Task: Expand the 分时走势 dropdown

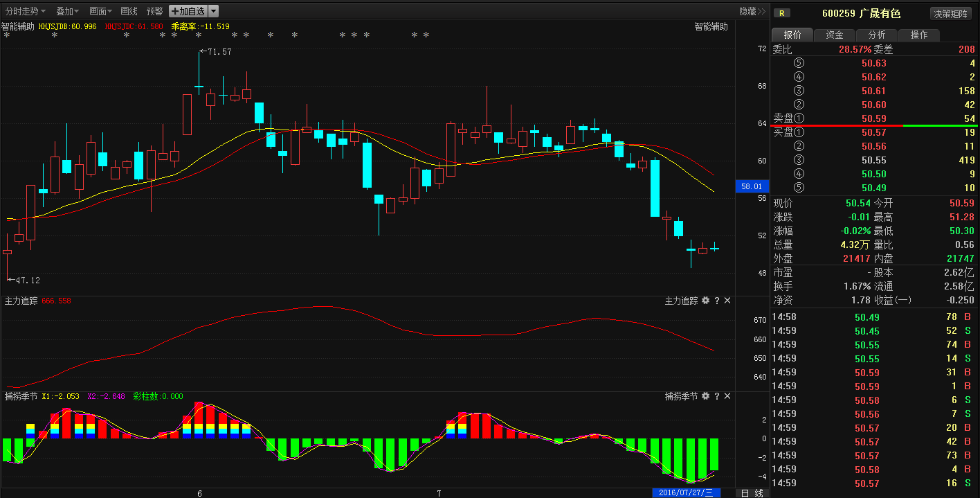Action: [x=25, y=11]
